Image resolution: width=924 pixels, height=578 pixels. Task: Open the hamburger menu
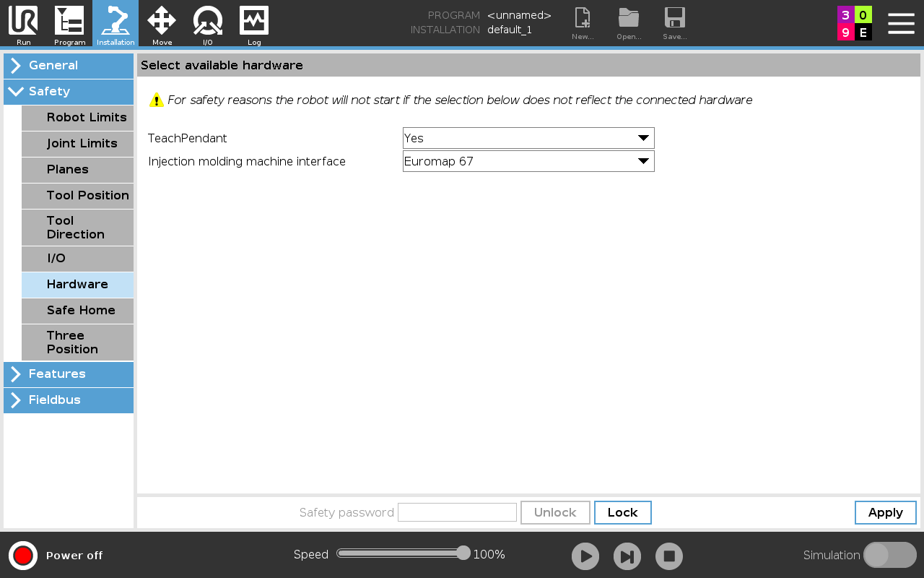pos(901,23)
